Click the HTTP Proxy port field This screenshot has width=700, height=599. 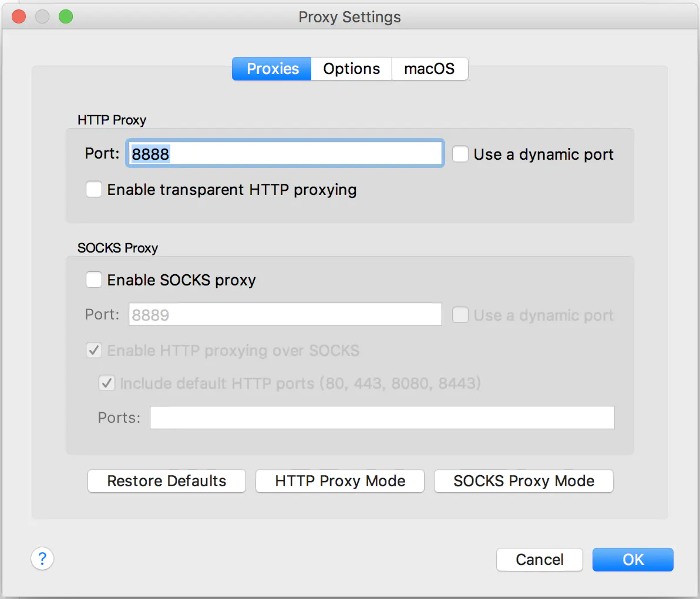(284, 154)
